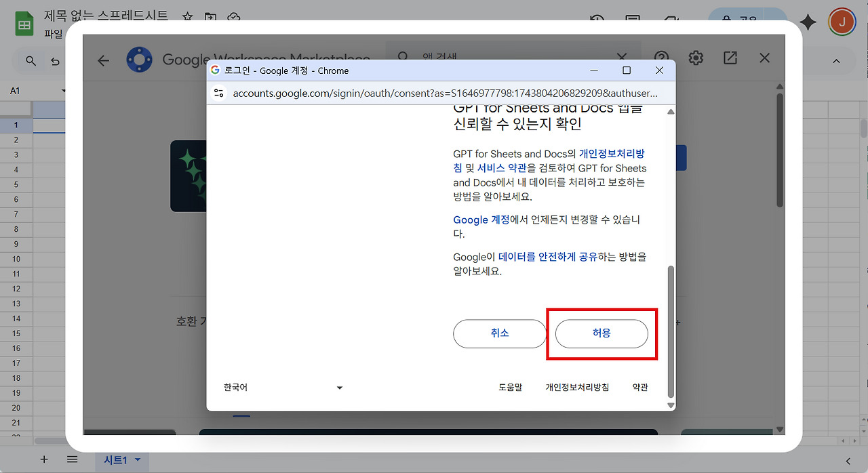Click the site information icon in the address bar
Image resolution: width=868 pixels, height=473 pixels.
tap(218, 93)
